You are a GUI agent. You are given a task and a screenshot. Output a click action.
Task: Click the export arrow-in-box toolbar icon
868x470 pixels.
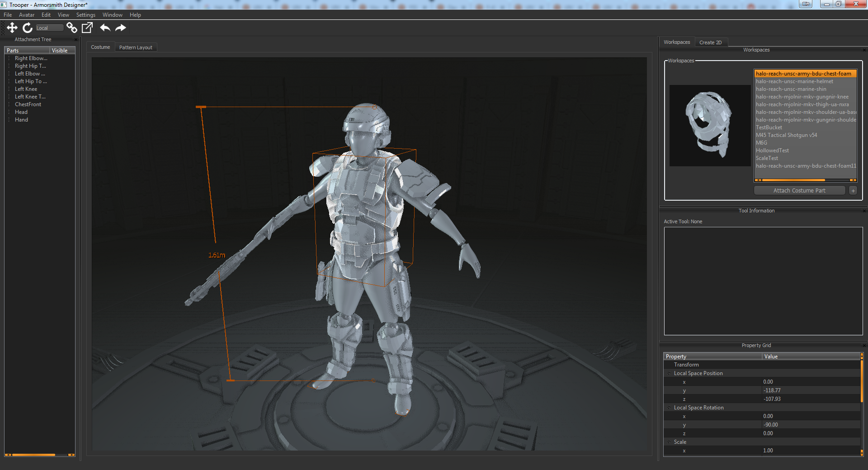click(87, 28)
